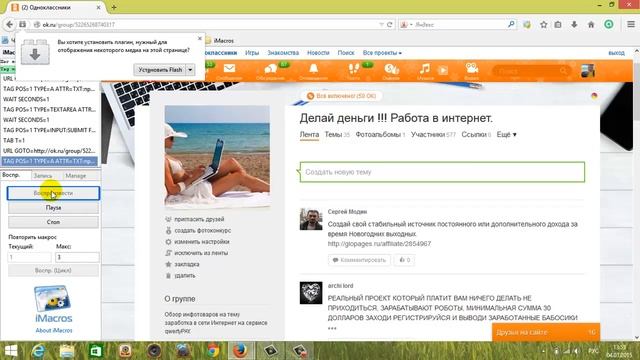Open group Links tab

(x=476, y=134)
